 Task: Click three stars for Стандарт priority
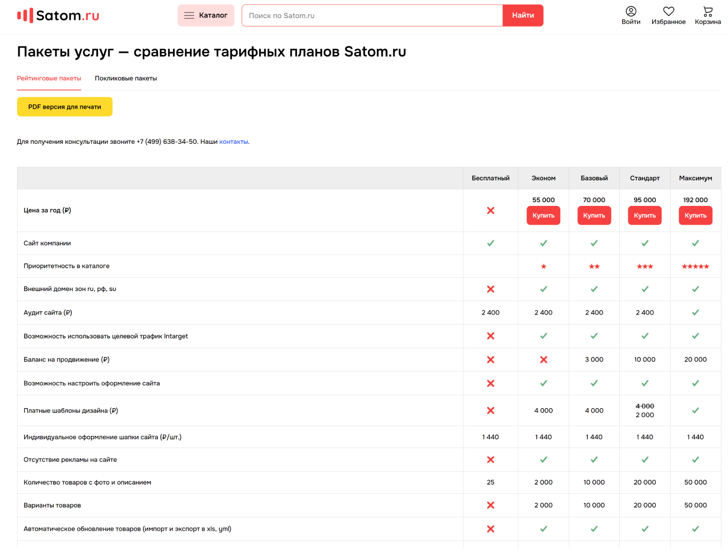click(645, 266)
